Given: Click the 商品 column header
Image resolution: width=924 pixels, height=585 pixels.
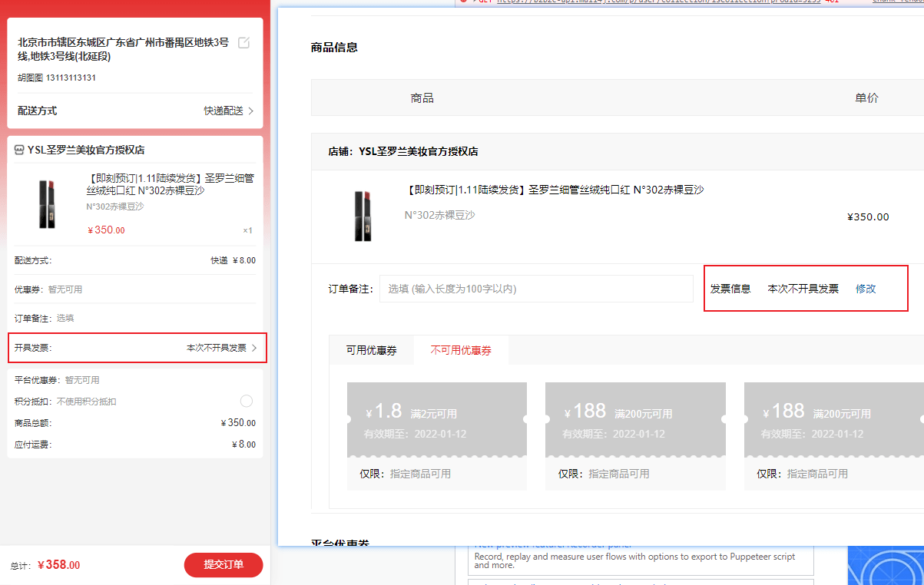Looking at the screenshot, I should click(x=422, y=97).
